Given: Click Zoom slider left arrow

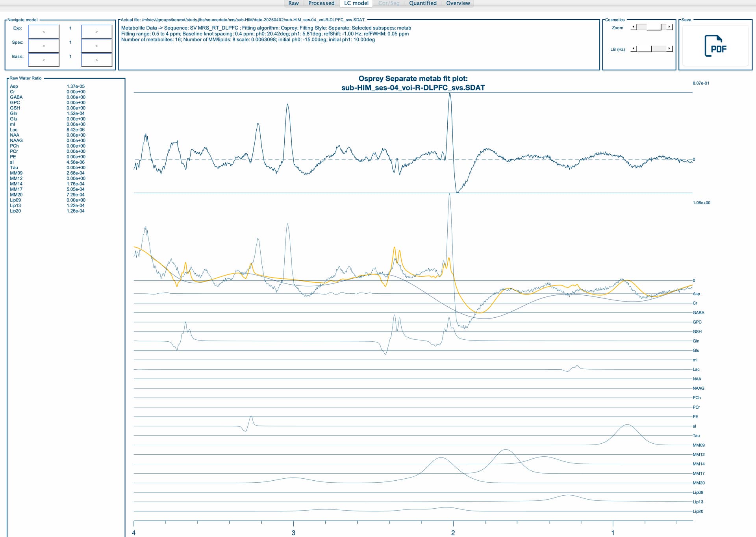Looking at the screenshot, I should point(634,27).
